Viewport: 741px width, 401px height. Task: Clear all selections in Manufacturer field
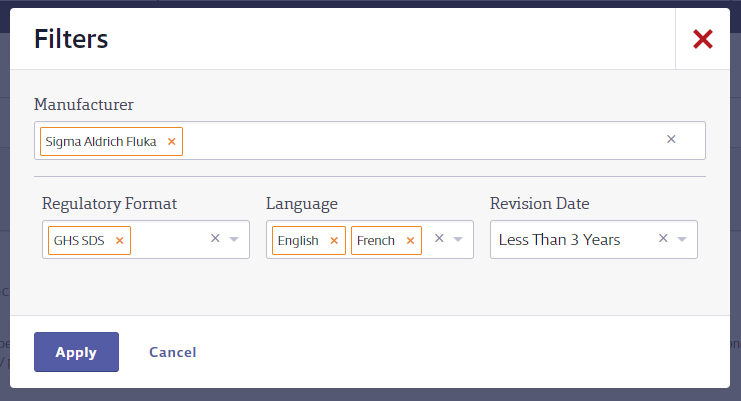671,139
